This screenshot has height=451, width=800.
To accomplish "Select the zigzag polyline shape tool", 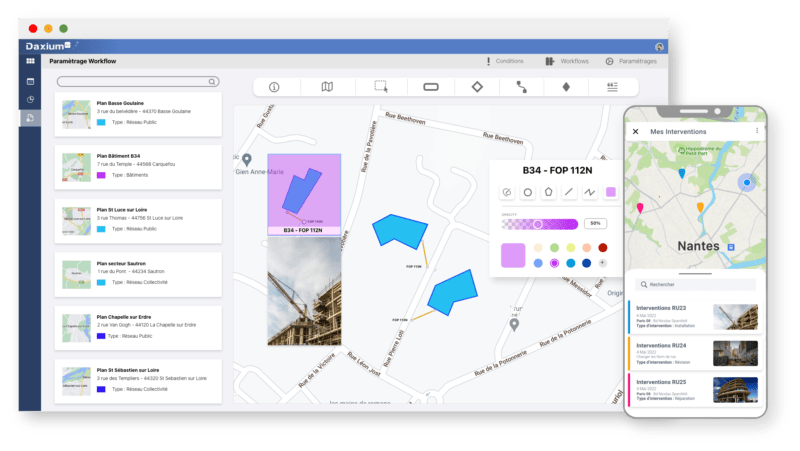I will pos(590,192).
